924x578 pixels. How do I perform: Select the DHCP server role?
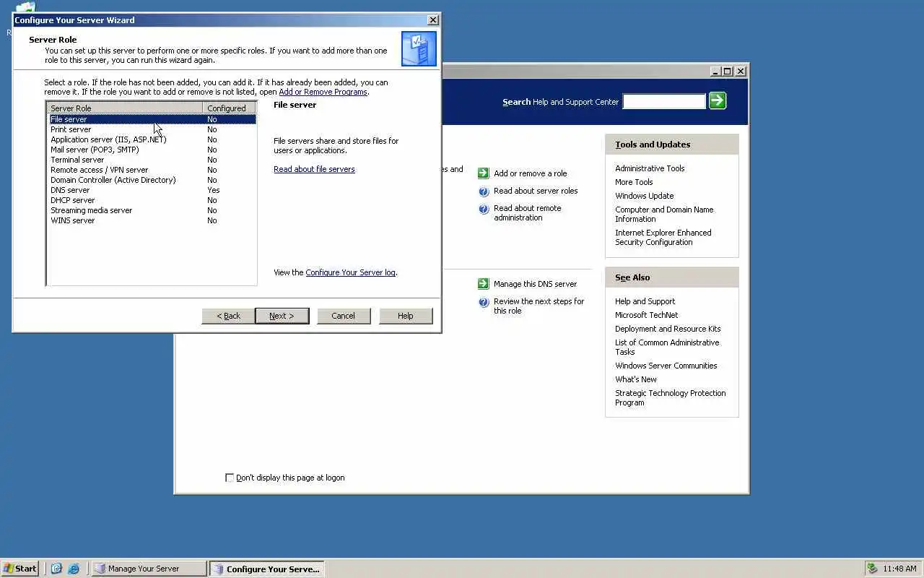[152, 200]
